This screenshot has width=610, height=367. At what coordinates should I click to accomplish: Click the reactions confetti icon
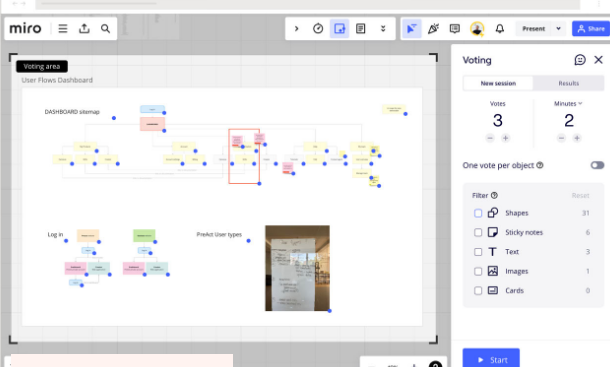[433, 28]
